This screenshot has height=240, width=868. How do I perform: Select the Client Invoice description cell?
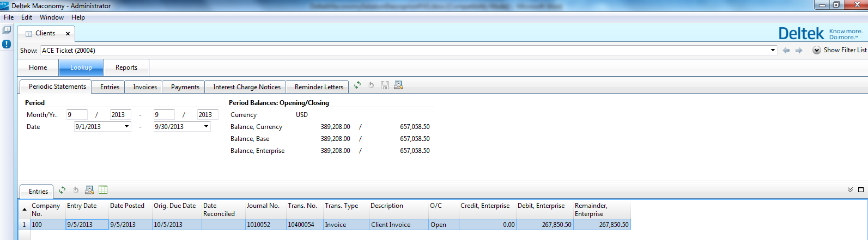398,225
